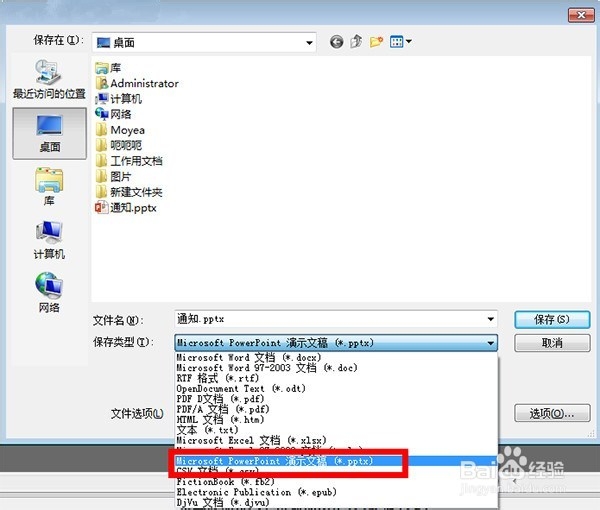The height and width of the screenshot is (510, 600).
Task: Choose FictionBook (*.fb2) option
Action: (x=336, y=482)
